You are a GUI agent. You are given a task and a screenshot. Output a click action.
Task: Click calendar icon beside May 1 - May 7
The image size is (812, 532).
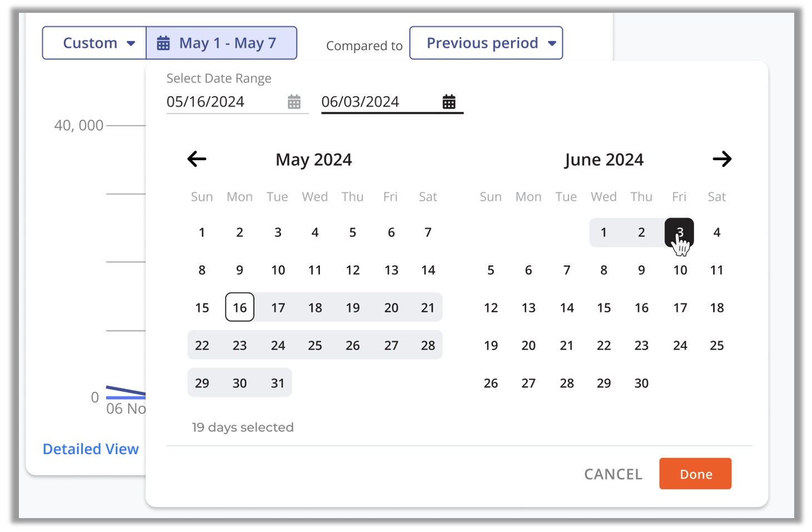tap(163, 43)
